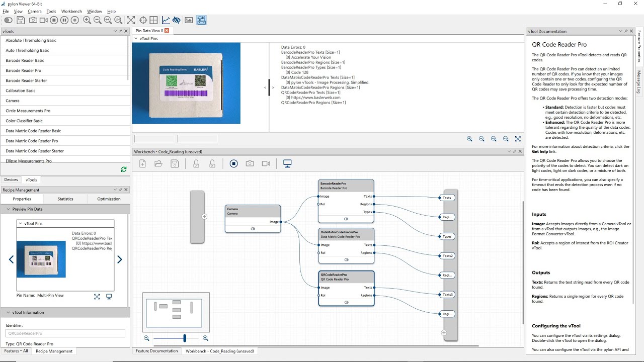Image resolution: width=644 pixels, height=362 pixels.
Task: Click the lock recipe icon in Workbench
Action: (x=196, y=163)
